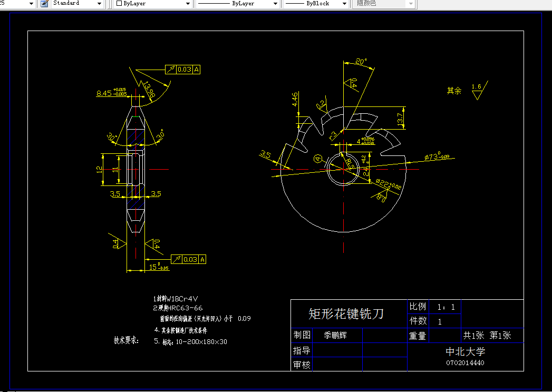
Task: Click the 中北大学 text in the title block
Action: (x=466, y=352)
